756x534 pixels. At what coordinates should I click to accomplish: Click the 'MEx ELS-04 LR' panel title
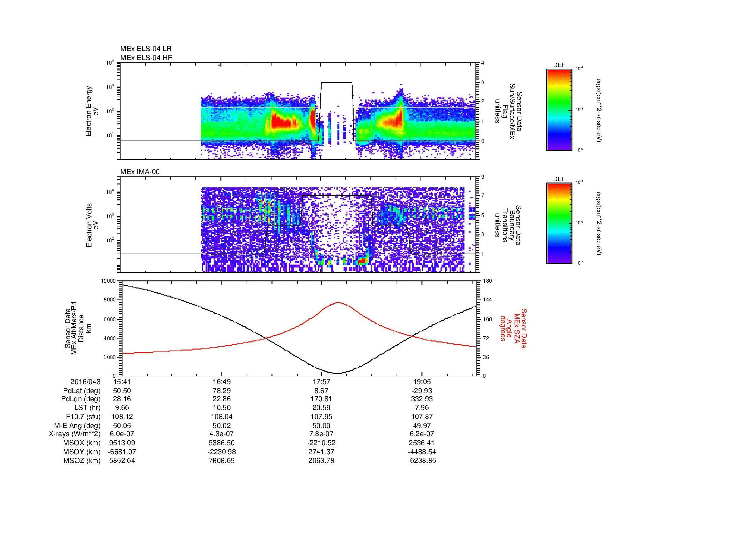[x=146, y=49]
